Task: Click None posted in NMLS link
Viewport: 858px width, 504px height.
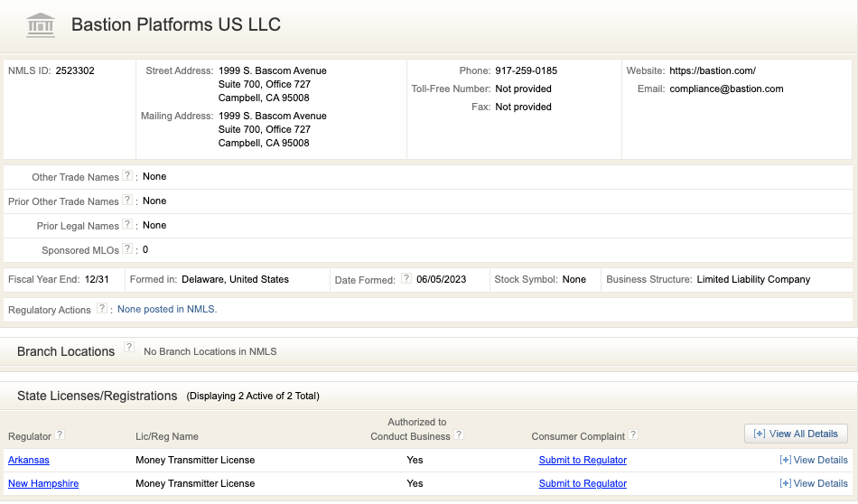Action: (167, 309)
